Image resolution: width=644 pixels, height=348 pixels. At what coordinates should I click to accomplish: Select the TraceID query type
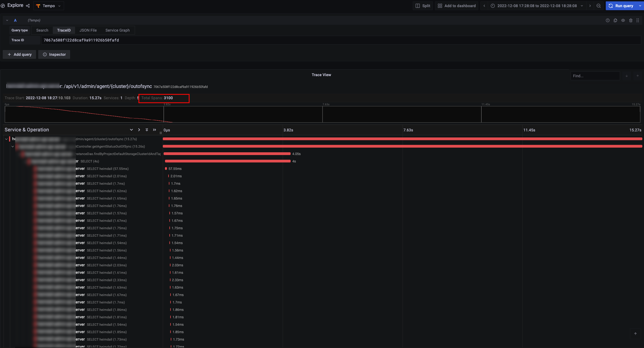[64, 30]
